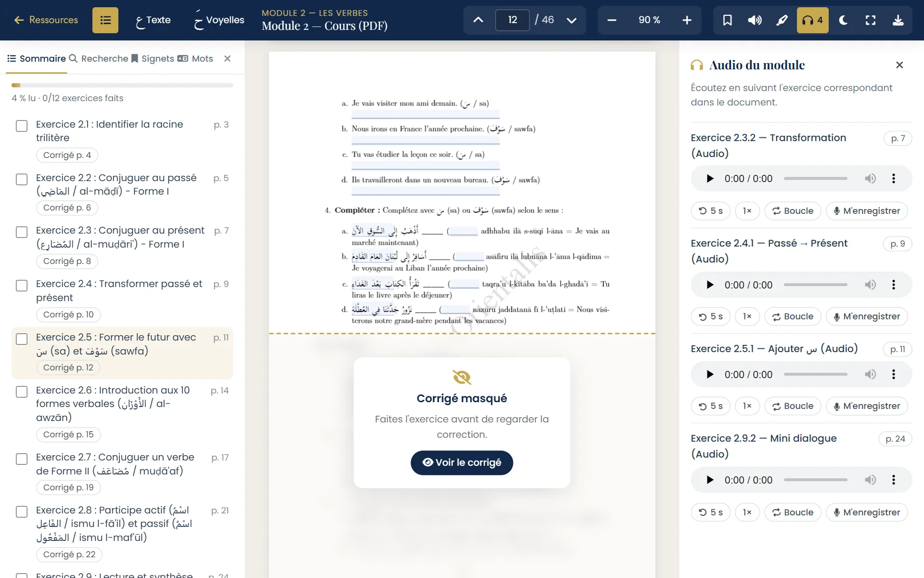Rewind 5 s on Exercice 2.9.2 audio
Screen dimensions: 924x578
(710, 513)
